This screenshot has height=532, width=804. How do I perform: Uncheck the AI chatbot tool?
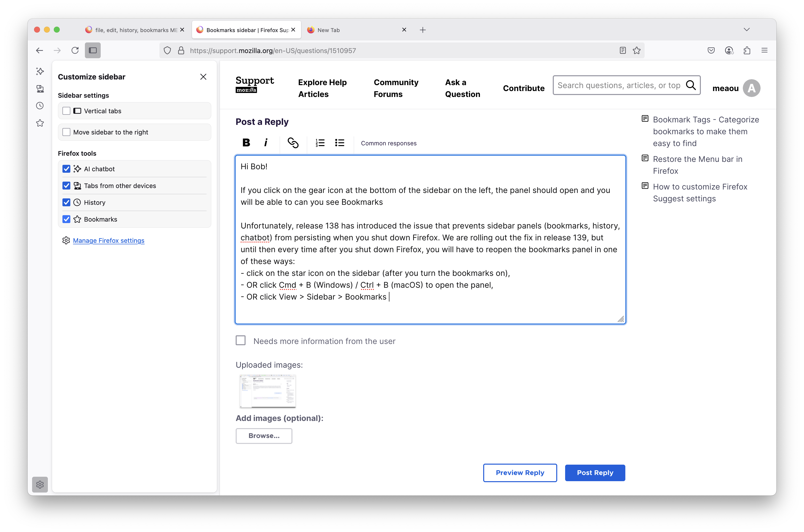pyautogui.click(x=66, y=169)
